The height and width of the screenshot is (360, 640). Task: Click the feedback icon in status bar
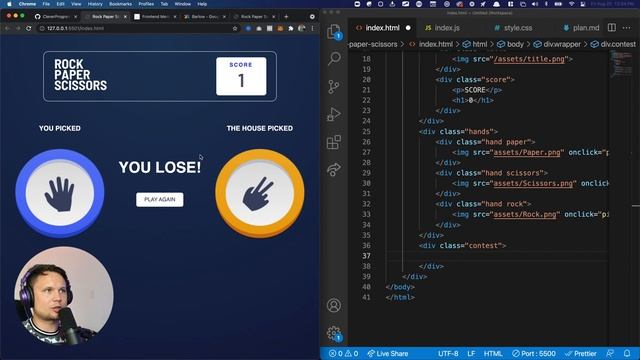(610, 353)
